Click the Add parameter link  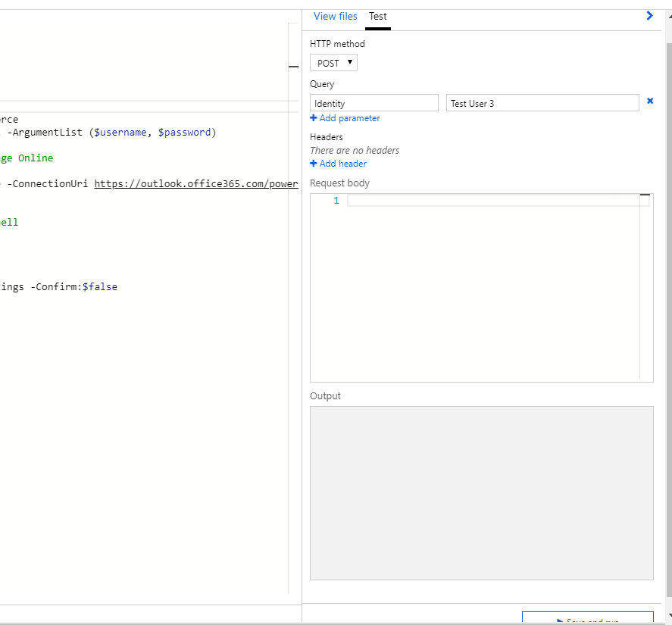[x=349, y=118]
